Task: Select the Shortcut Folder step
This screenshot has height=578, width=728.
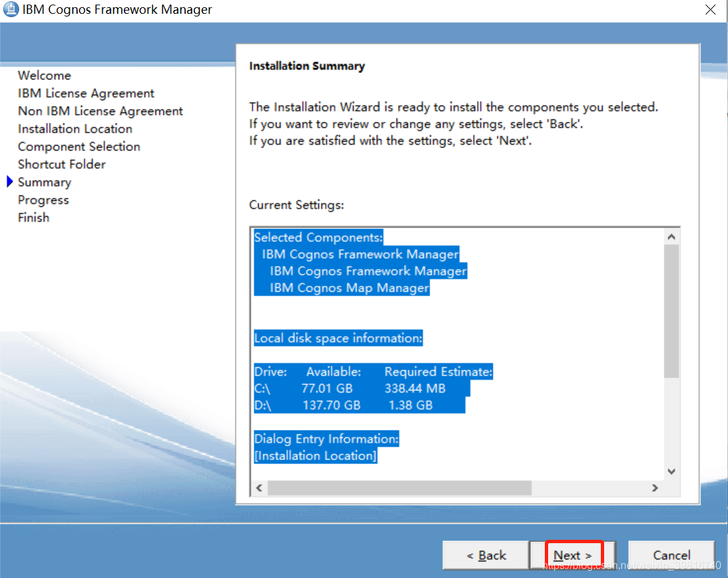Action: (62, 164)
